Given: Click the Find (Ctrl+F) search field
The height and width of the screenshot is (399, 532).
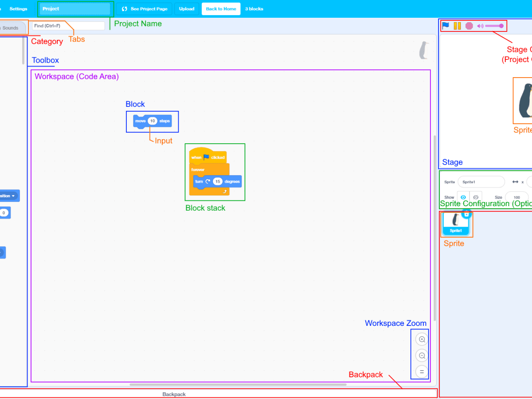Looking at the screenshot, I should tap(68, 26).
